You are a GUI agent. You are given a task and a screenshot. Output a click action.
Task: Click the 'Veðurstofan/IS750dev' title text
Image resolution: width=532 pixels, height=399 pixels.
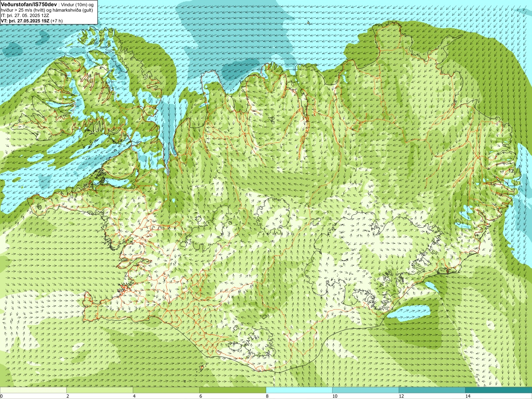[x=29, y=4]
